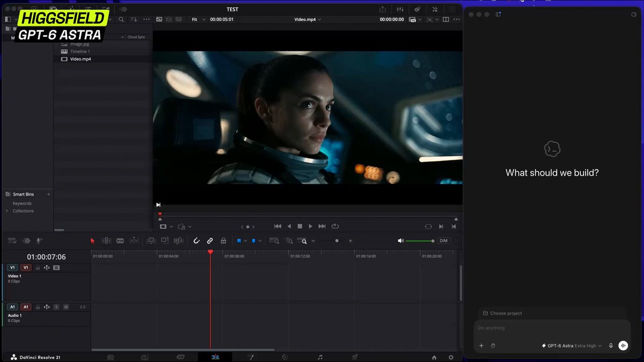The image size is (644, 362).
Task: Toggle linked selection chain icon
Action: (210, 241)
